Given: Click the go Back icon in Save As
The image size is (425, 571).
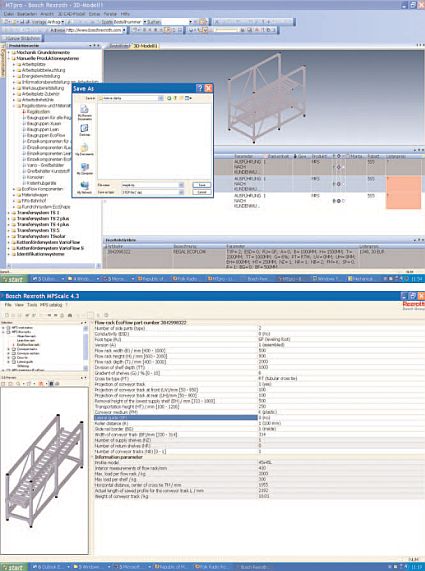Looking at the screenshot, I should (169, 98).
